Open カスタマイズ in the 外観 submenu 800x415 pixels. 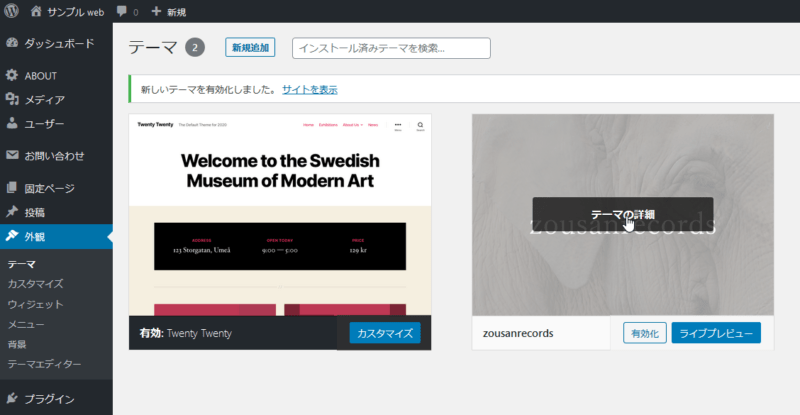coord(36,284)
